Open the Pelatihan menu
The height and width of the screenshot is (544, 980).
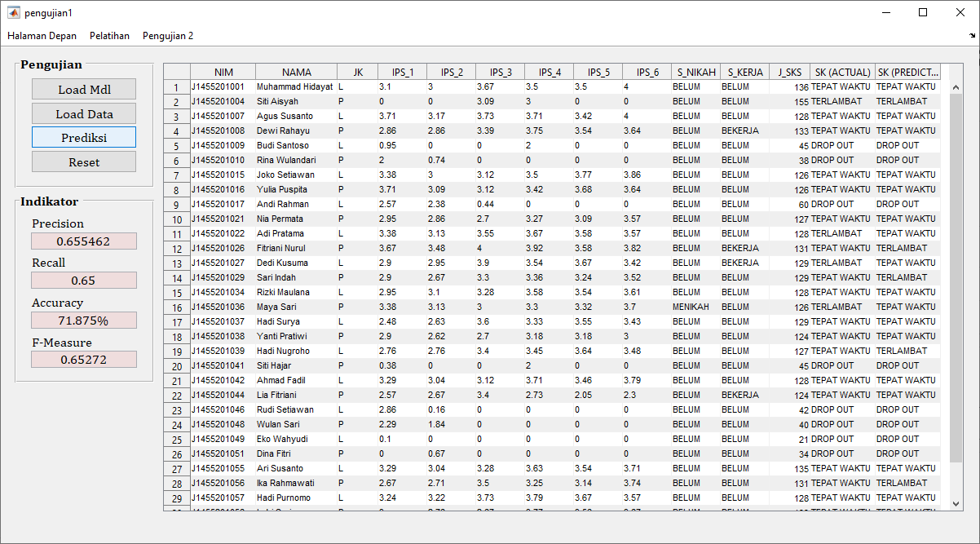coord(109,36)
